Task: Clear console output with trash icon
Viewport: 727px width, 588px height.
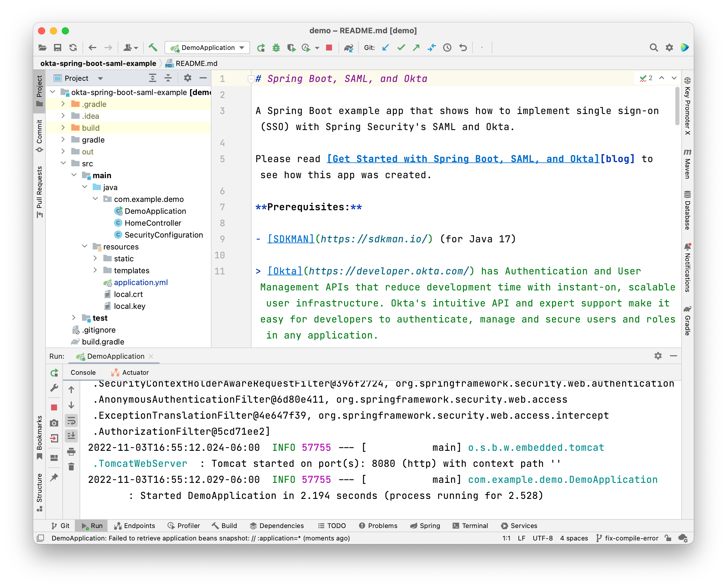Action: [x=72, y=467]
